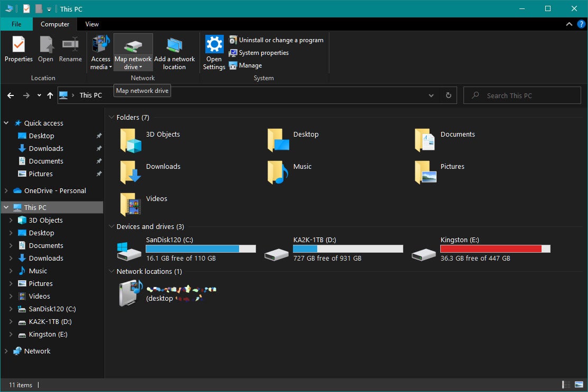
Task: Refresh the This PC view
Action: coord(449,95)
